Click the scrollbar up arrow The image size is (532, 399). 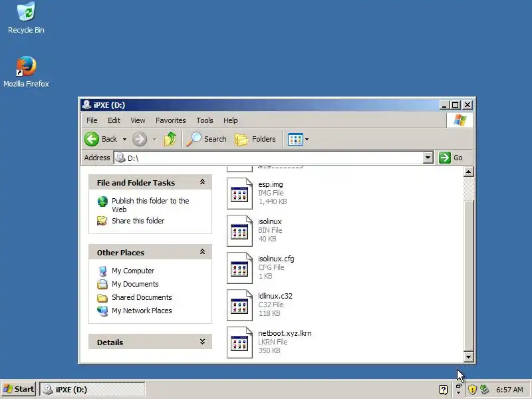(469, 172)
